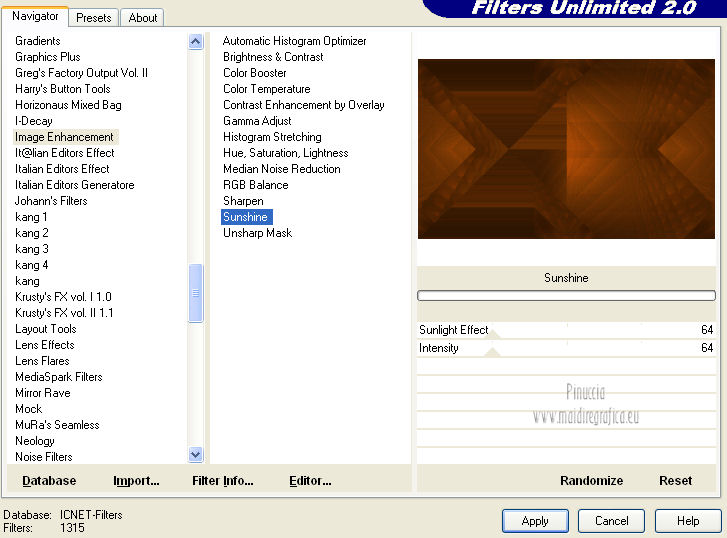This screenshot has height=538, width=727.
Task: Choose Unsharp Mask filter
Action: (257, 233)
